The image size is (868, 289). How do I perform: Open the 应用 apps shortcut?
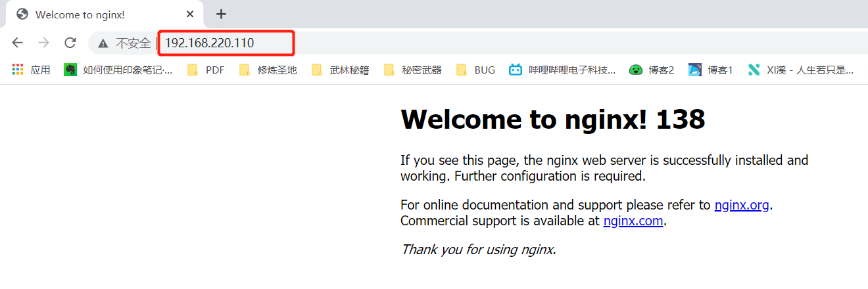pos(31,70)
